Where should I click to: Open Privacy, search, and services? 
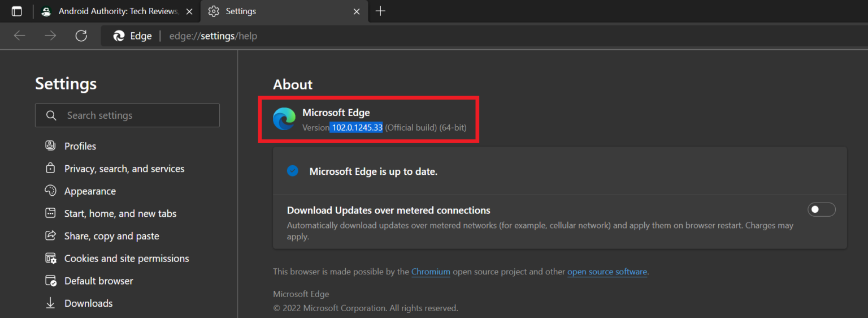point(124,169)
